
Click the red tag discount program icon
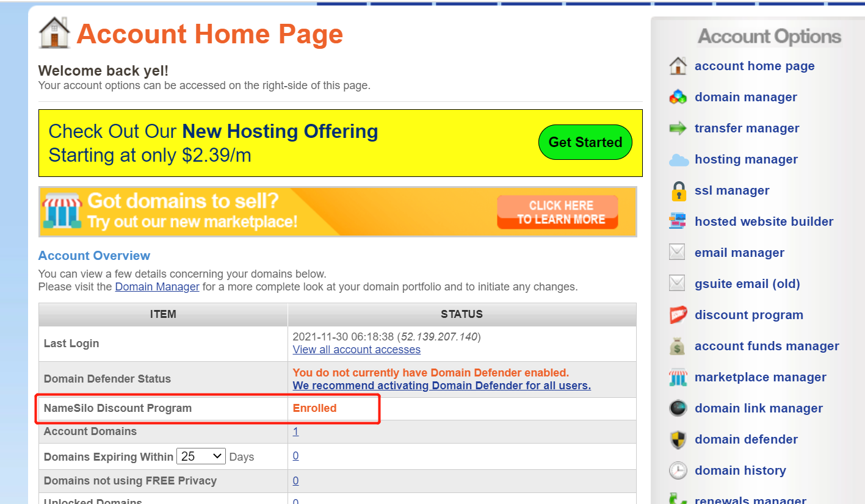(678, 315)
